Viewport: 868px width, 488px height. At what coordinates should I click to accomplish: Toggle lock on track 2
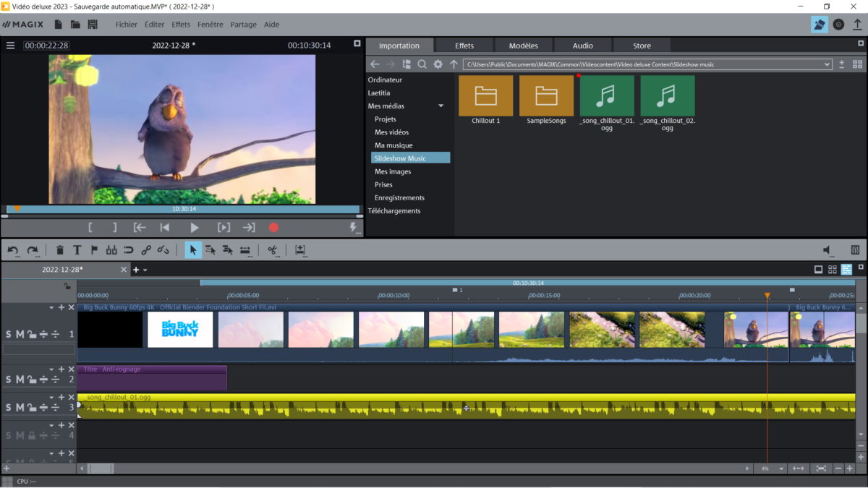click(x=32, y=379)
